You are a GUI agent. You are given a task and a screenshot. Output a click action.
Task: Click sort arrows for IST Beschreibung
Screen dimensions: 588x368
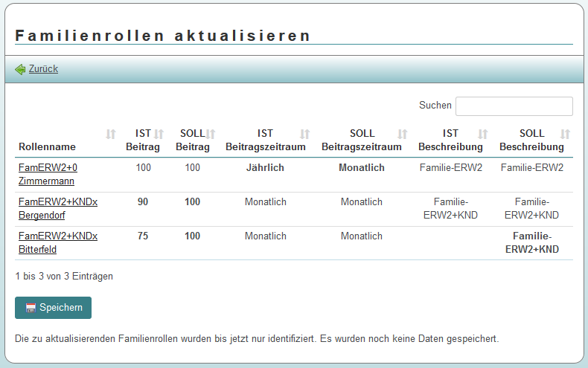point(483,134)
